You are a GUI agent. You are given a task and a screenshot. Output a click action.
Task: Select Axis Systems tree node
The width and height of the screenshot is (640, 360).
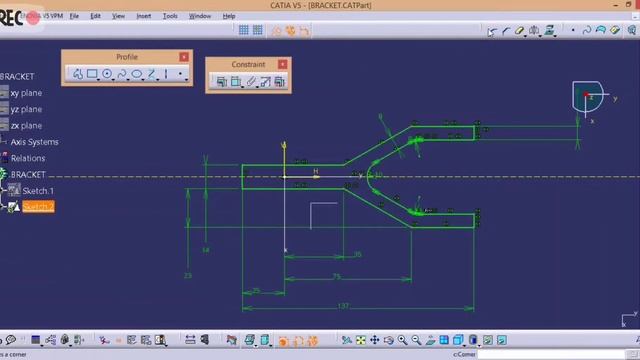pyautogui.click(x=34, y=142)
